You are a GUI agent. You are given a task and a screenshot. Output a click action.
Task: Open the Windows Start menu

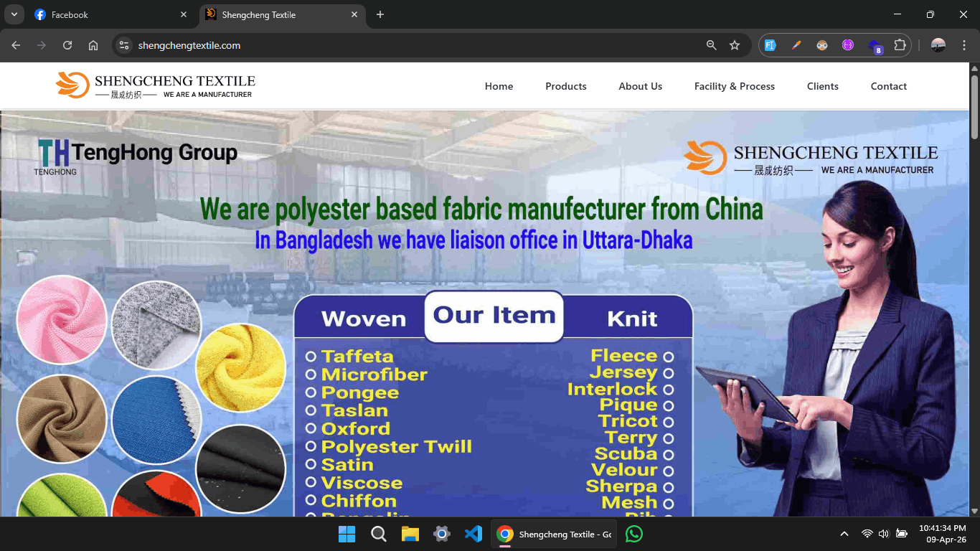tap(347, 534)
